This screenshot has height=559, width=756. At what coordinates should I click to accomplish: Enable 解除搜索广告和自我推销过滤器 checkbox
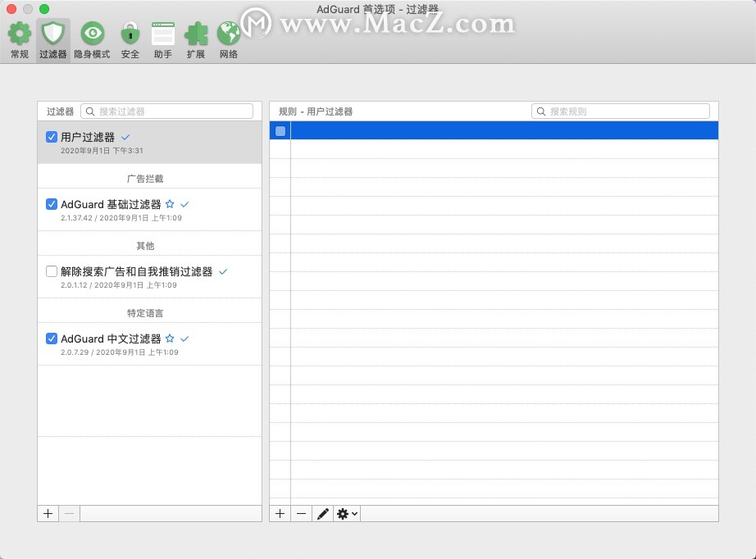[x=52, y=271]
